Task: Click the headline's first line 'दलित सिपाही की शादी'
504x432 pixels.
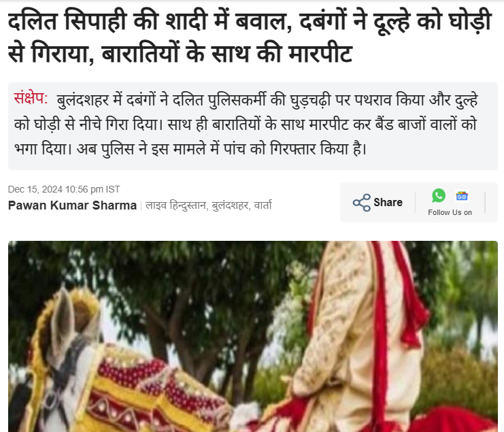Action: point(107,21)
